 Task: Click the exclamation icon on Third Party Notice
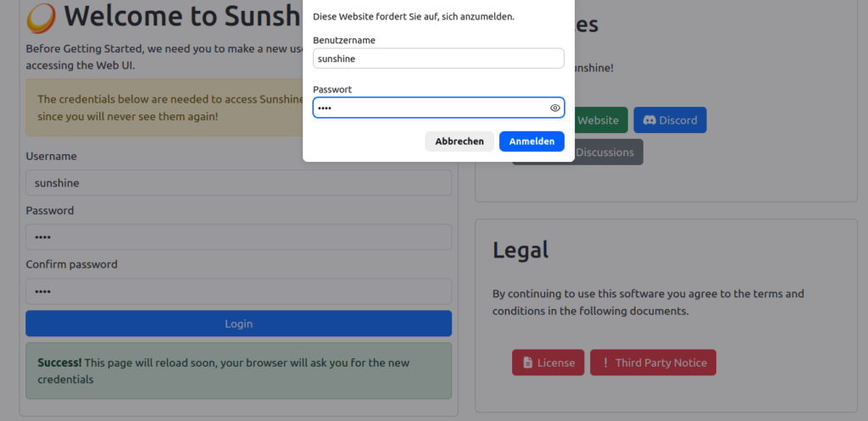(605, 363)
